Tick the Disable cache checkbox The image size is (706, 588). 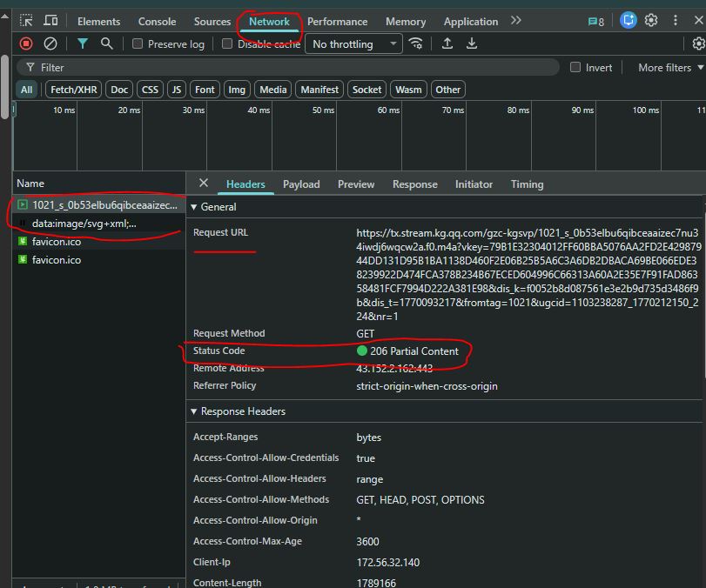[227, 44]
